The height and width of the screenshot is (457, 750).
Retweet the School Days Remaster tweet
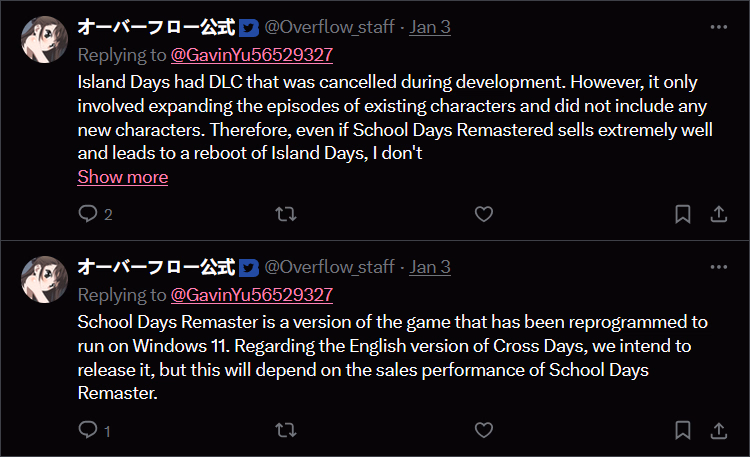click(x=285, y=431)
